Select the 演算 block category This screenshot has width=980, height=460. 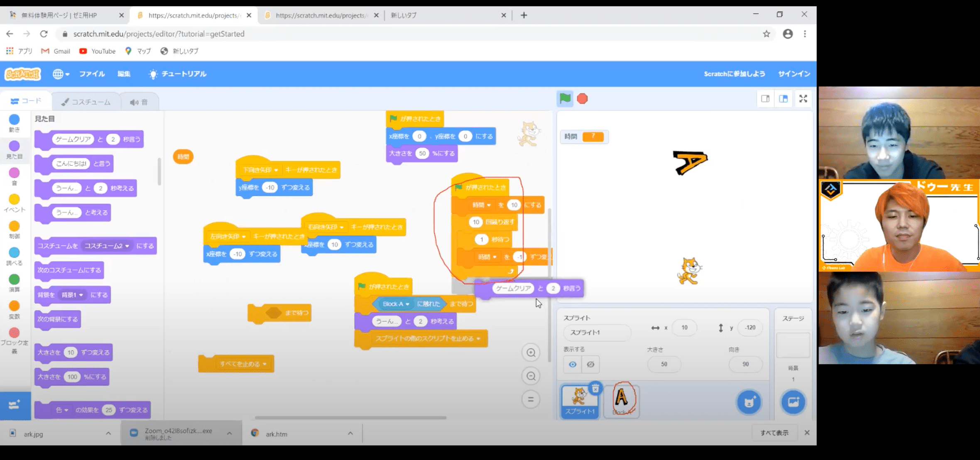[14, 283]
